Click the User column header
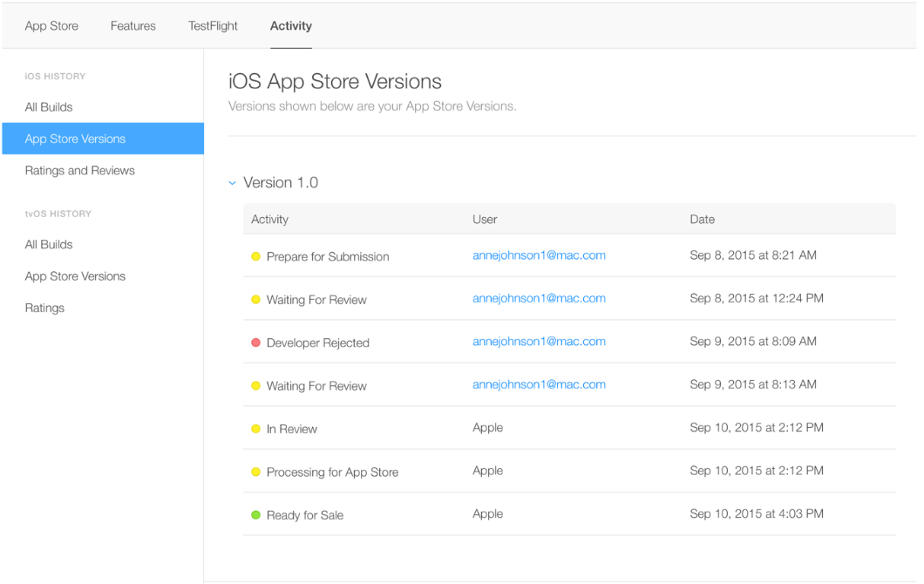This screenshot has height=584, width=924. point(486,219)
